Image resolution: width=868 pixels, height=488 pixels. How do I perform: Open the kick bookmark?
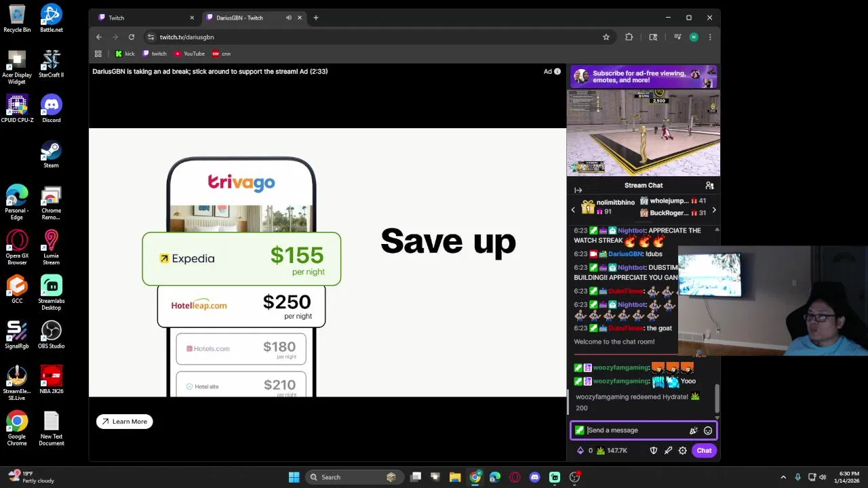[x=125, y=54]
